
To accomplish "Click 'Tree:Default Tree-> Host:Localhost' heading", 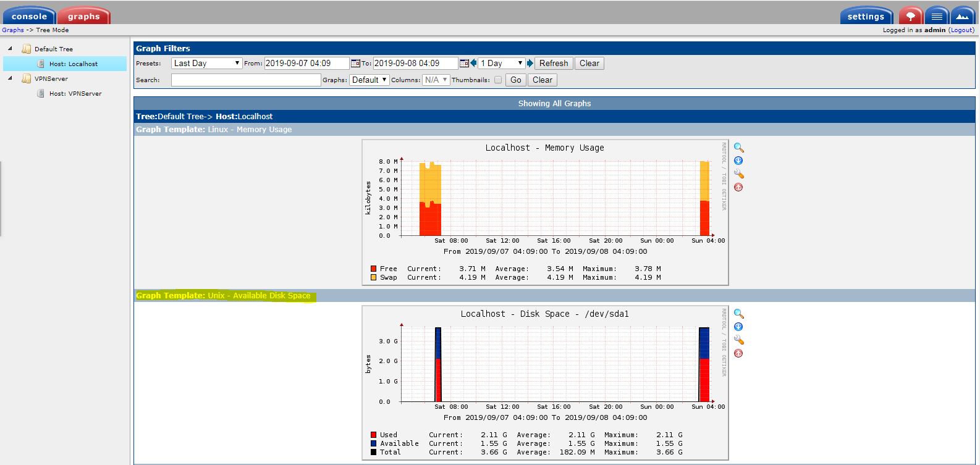I will 204,116.
